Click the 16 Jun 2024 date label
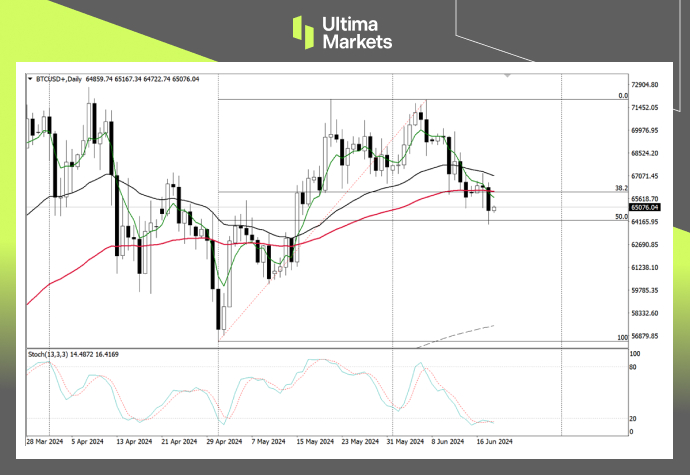This screenshot has height=475, width=690. pos(493,440)
